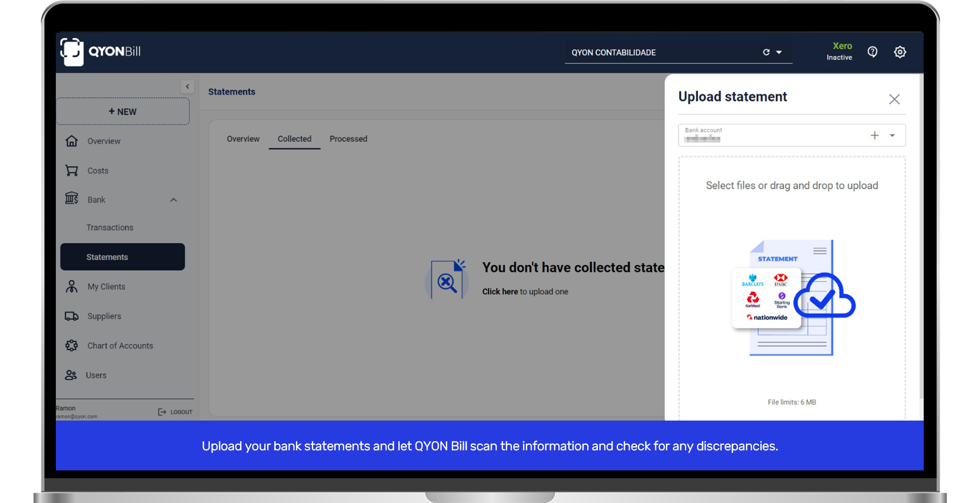The image size is (980, 503).
Task: Switch to the Overview statements tab
Action: pyautogui.click(x=243, y=139)
